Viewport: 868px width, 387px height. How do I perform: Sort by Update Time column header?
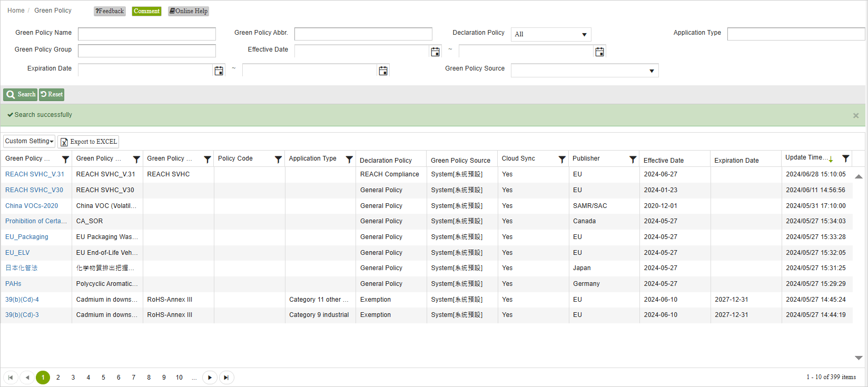pyautogui.click(x=806, y=157)
